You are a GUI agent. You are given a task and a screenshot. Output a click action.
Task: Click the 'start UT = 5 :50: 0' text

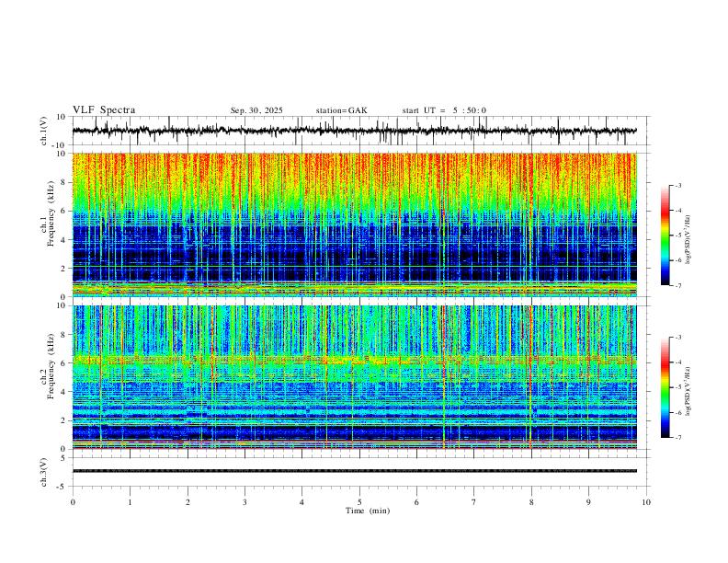click(444, 110)
